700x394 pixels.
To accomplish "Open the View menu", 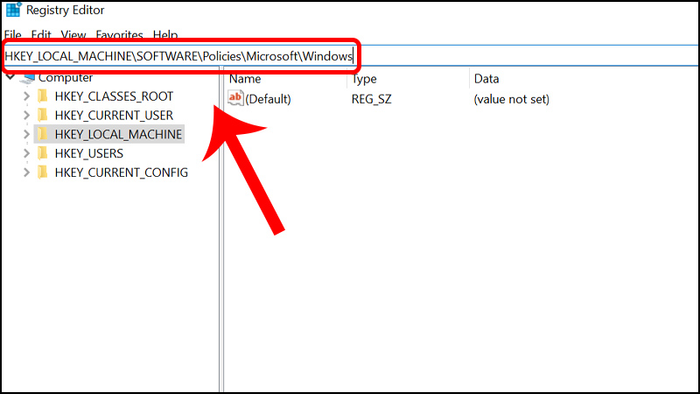I will click(x=73, y=35).
